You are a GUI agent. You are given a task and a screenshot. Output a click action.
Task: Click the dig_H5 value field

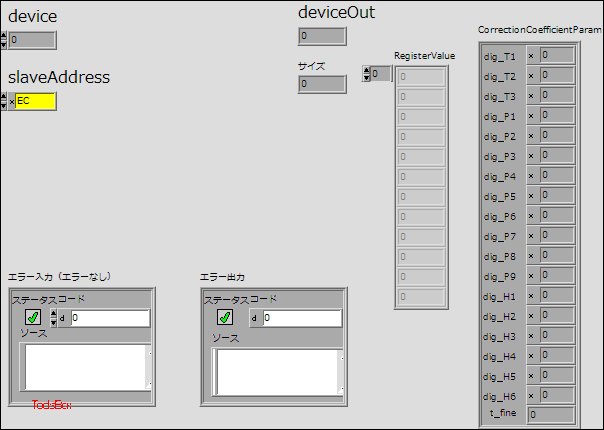point(557,376)
